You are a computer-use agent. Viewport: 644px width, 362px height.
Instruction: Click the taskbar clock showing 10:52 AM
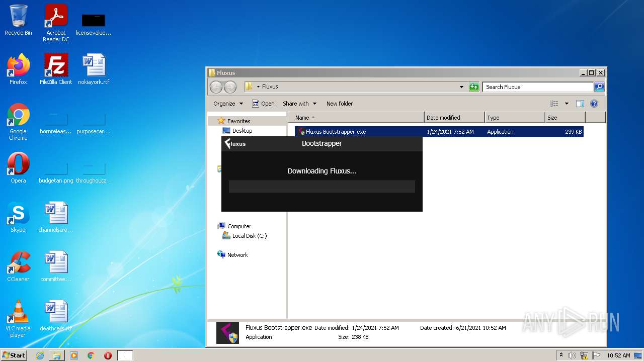618,355
